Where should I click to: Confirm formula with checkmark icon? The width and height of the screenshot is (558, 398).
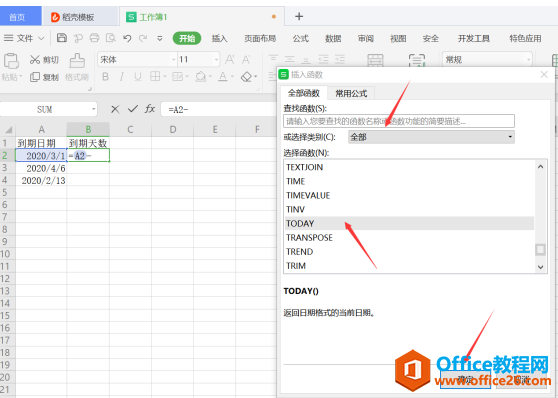pos(133,109)
